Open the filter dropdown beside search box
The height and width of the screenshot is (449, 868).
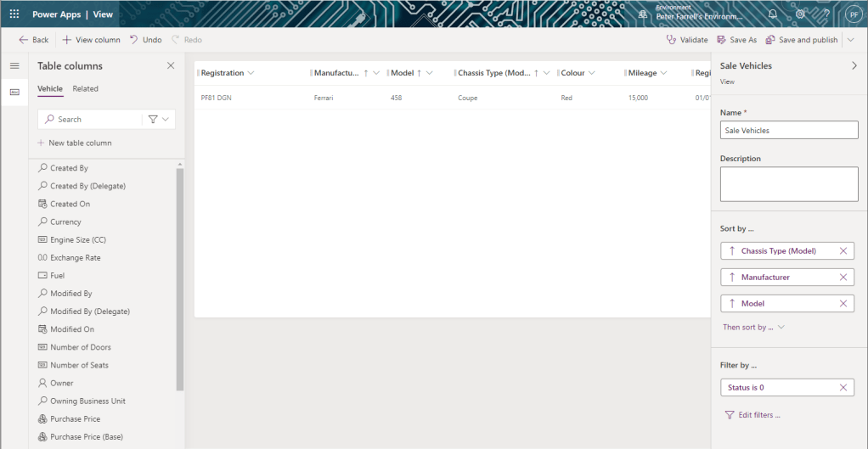158,120
